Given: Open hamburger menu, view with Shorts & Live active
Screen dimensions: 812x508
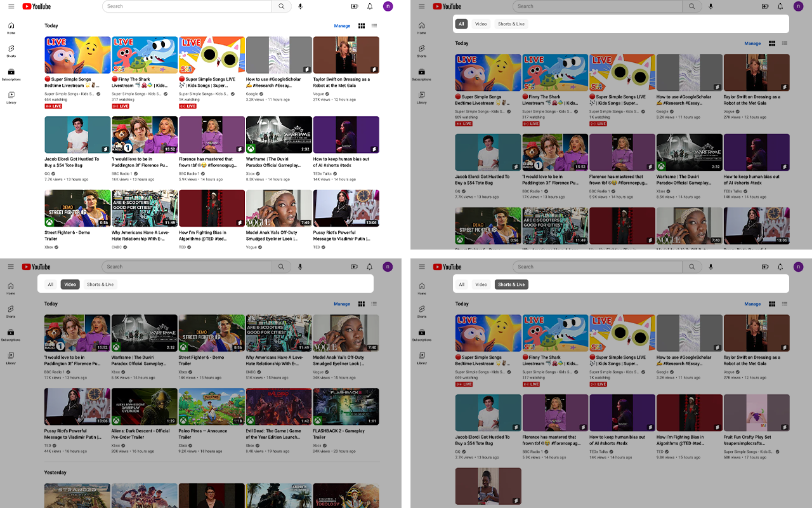Looking at the screenshot, I should click(x=421, y=267).
